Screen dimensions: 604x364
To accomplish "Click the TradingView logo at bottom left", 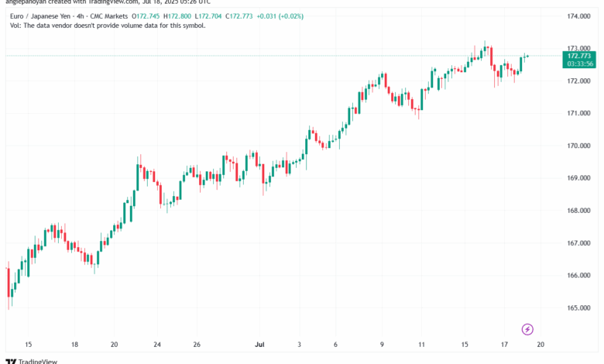I will pos(32,362).
